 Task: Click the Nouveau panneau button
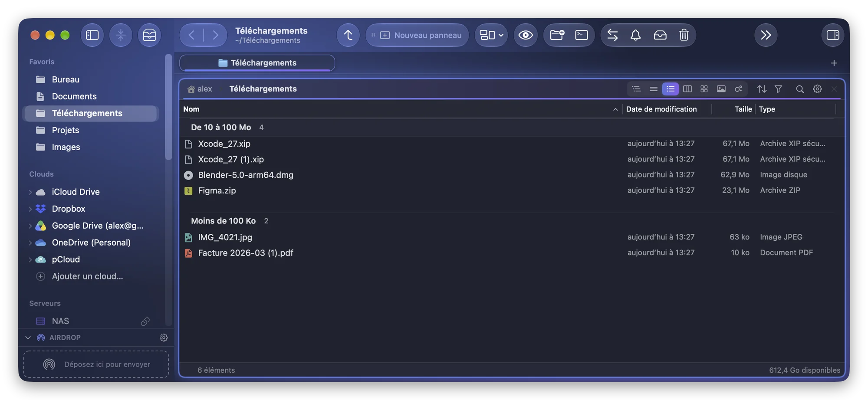coord(417,35)
